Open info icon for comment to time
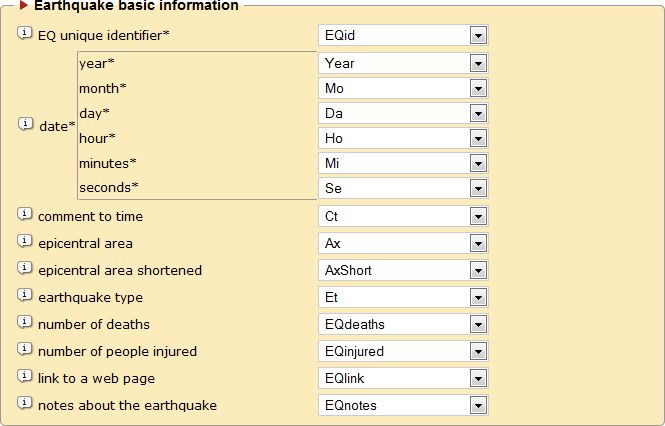Screen dimensions: 665x426 25,215
